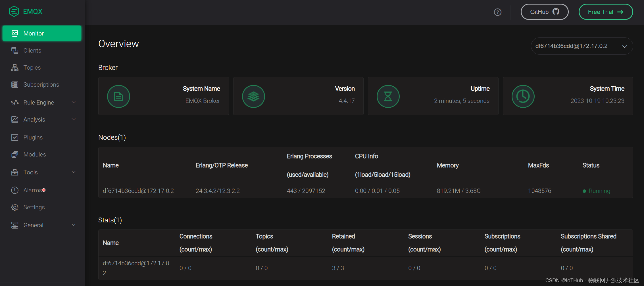Viewport: 644px width, 286px height.
Task: Click the green Running status dot
Action: click(584, 191)
